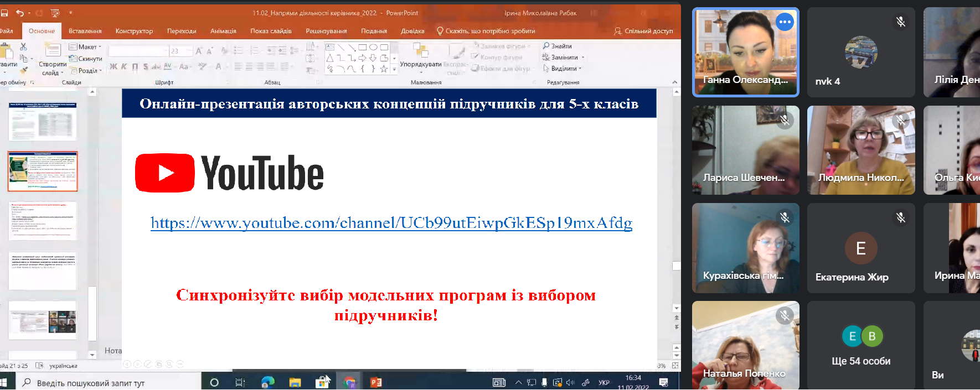Increase the font size with the larger A
Image resolution: width=980 pixels, height=390 pixels.
(x=199, y=51)
